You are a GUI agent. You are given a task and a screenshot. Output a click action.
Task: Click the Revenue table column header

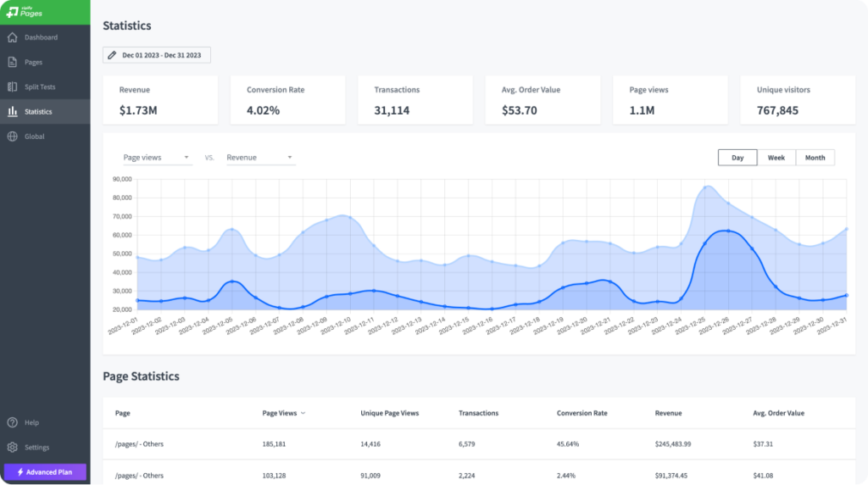pyautogui.click(x=668, y=413)
